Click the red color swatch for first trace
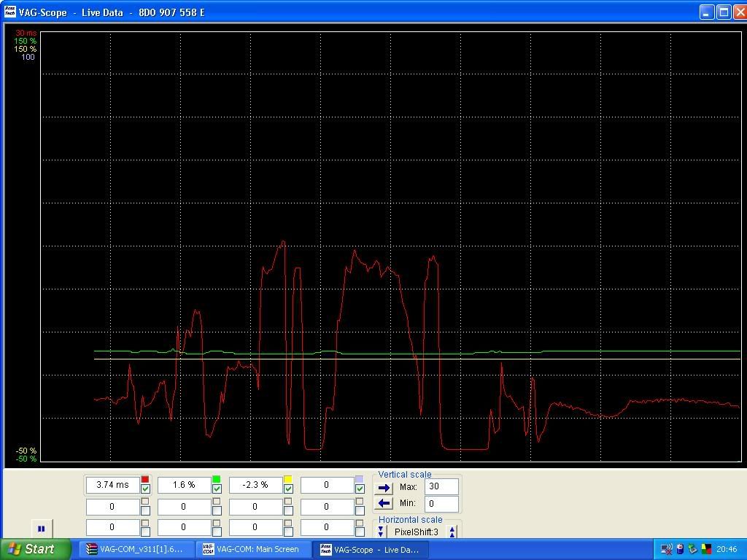This screenshot has width=747, height=560. click(x=145, y=479)
